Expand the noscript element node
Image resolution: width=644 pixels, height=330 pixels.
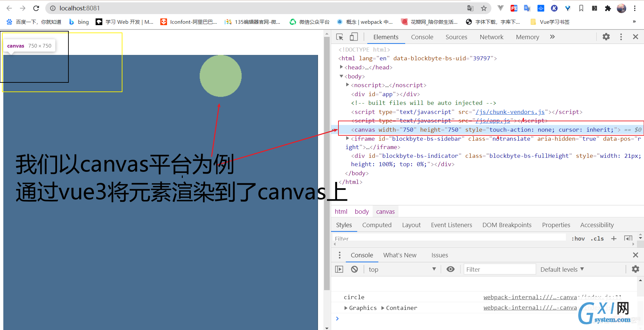(x=347, y=85)
